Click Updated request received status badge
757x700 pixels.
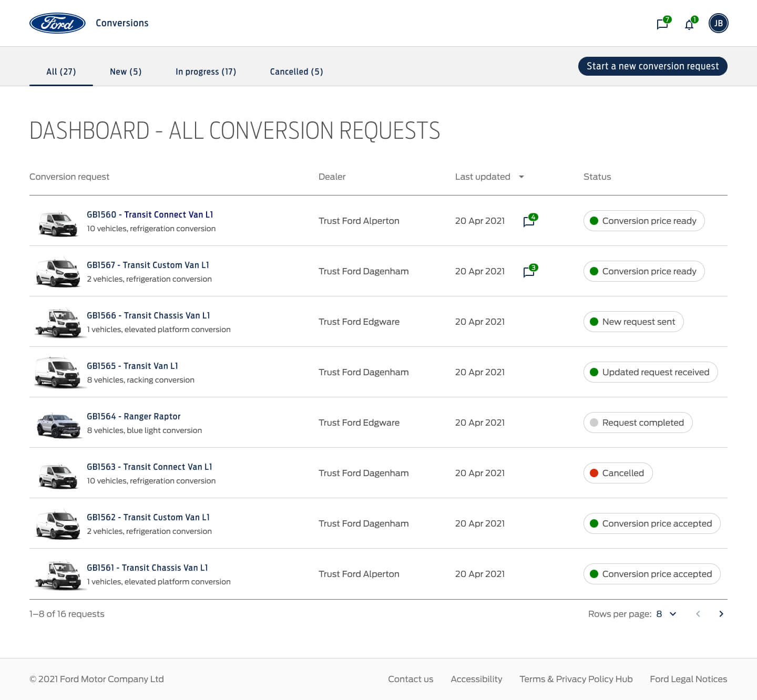coord(651,372)
